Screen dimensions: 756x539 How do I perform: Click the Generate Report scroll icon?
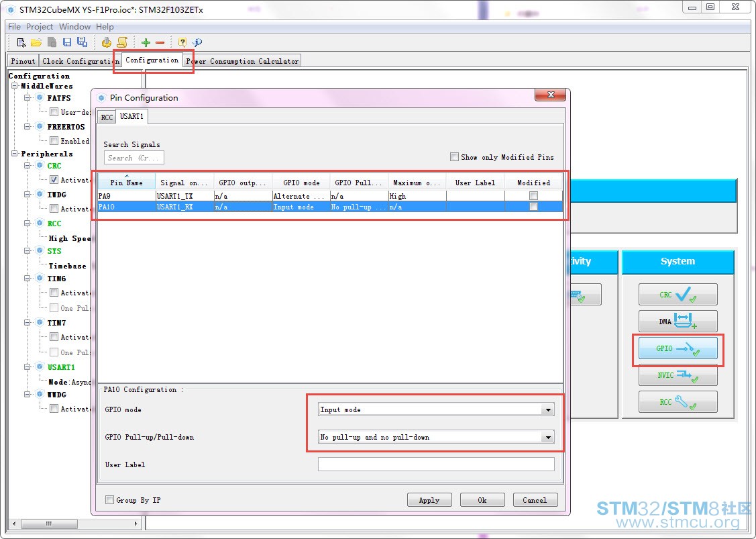[x=122, y=42]
